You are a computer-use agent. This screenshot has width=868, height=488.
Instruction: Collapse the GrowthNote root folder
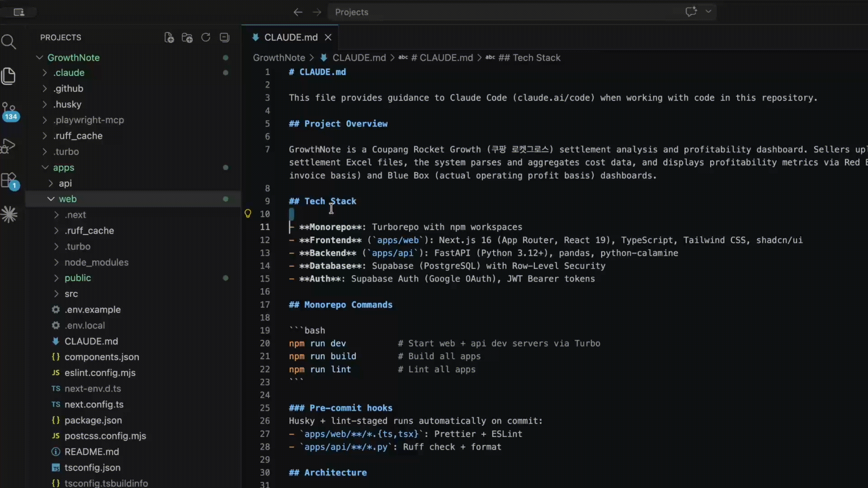click(133, 58)
